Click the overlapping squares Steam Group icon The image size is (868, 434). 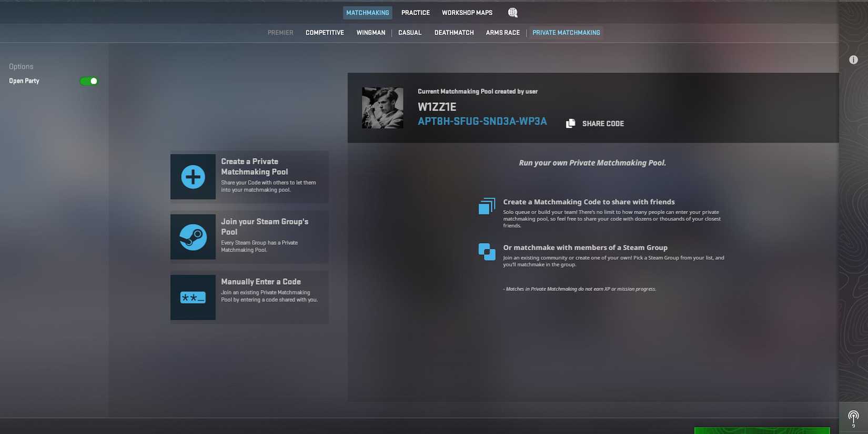coord(487,251)
